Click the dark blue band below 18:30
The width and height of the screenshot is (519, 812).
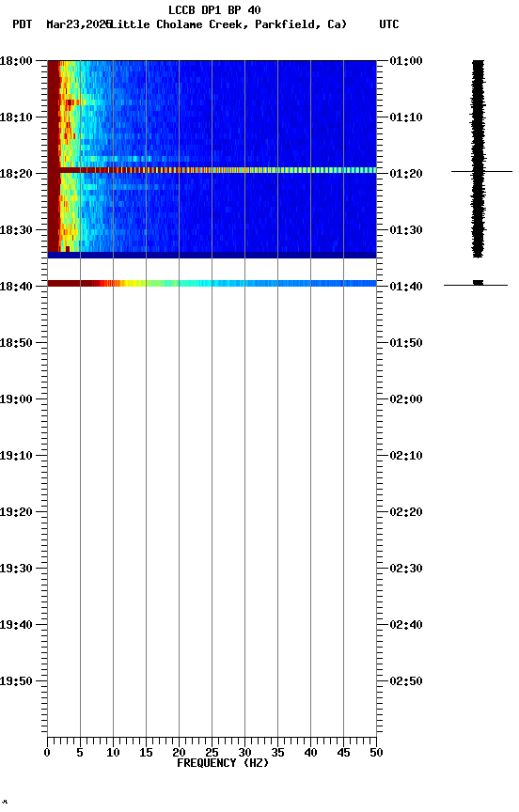coord(212,255)
